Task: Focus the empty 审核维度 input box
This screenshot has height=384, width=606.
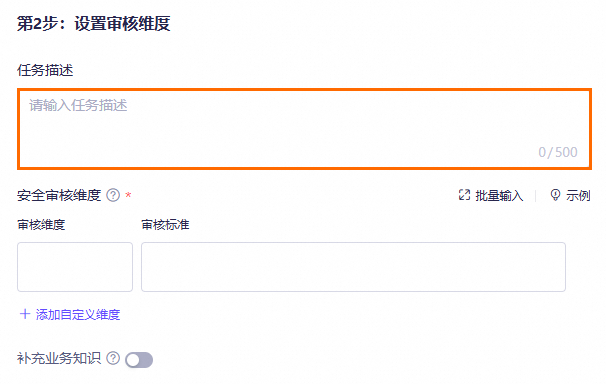Action: pos(75,267)
